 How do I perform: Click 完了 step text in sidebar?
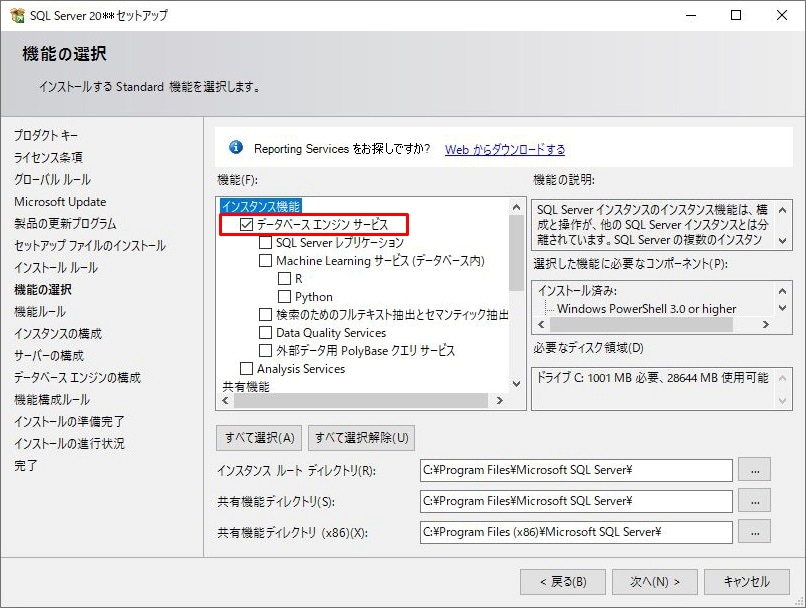click(26, 466)
